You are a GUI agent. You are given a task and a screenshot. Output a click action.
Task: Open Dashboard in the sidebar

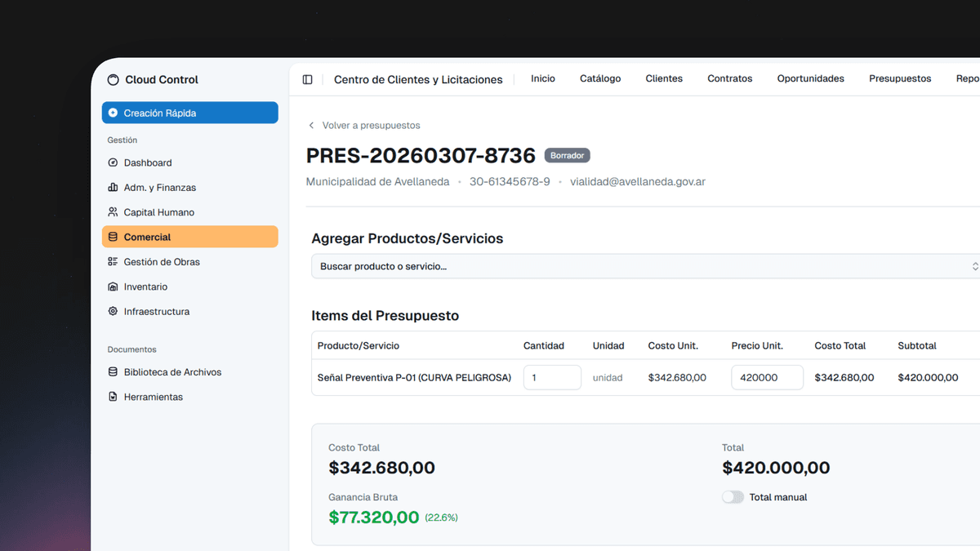point(190,162)
